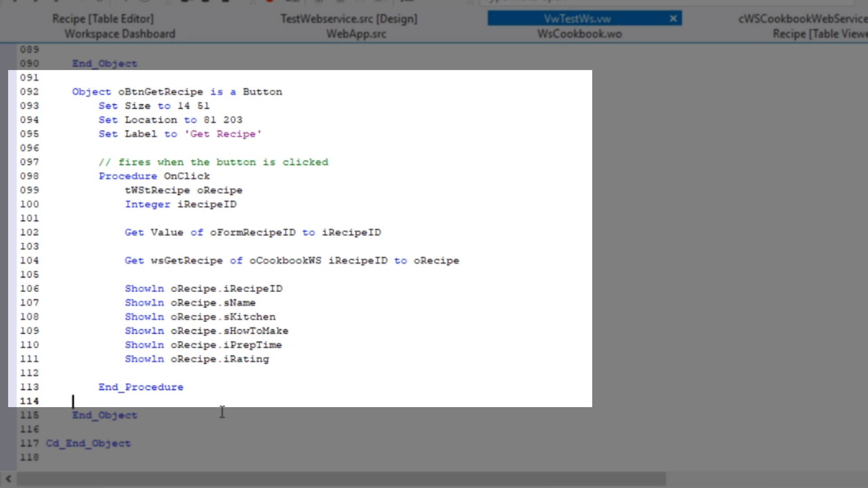Click line number 100 in gutter

click(x=29, y=204)
